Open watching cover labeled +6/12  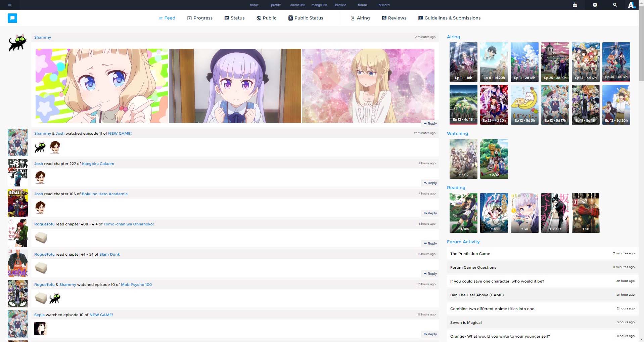[463, 159]
